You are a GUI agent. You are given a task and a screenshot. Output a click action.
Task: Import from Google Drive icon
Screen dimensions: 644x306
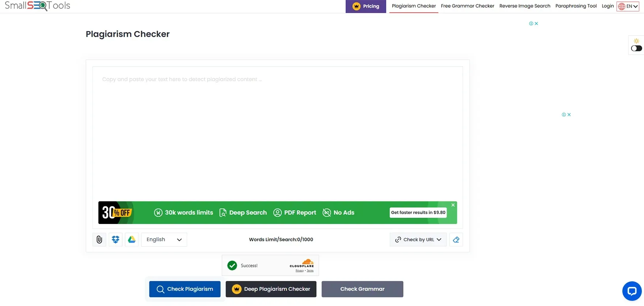pos(132,239)
